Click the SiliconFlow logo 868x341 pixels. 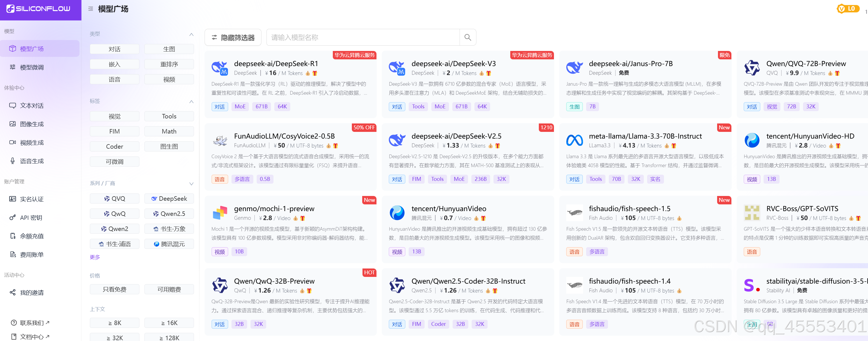point(39,9)
